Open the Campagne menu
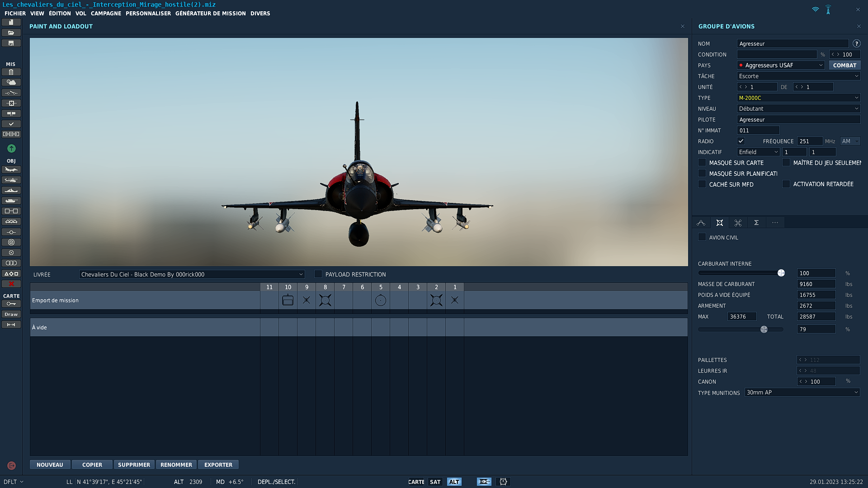868x488 pixels. (x=106, y=14)
